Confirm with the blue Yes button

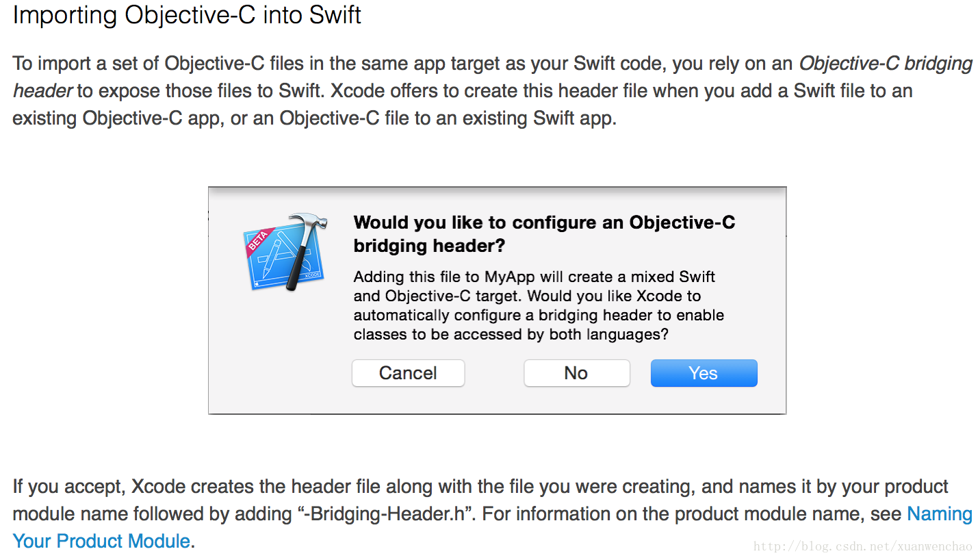[704, 373]
